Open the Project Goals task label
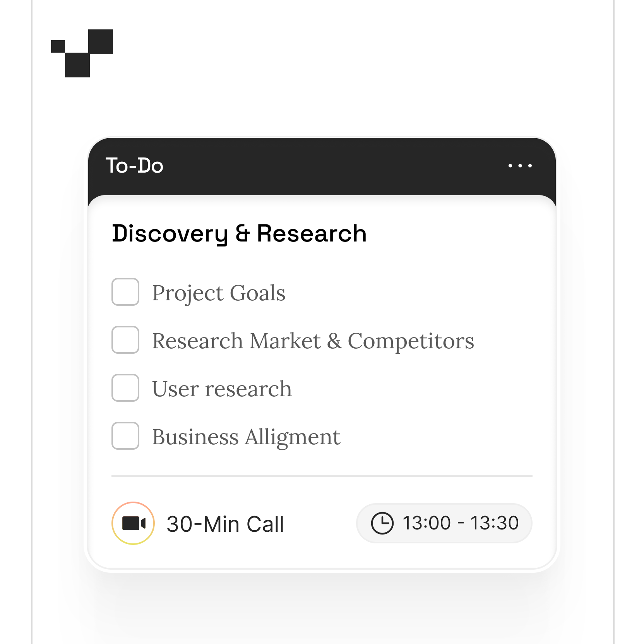The image size is (644, 644). [219, 293]
